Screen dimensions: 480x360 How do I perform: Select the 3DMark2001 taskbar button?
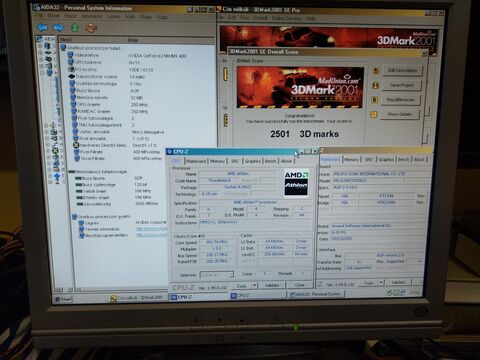click(x=137, y=298)
